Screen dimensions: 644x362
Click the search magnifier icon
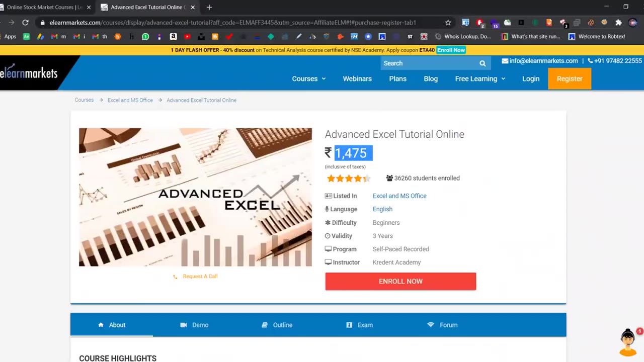[x=482, y=63]
